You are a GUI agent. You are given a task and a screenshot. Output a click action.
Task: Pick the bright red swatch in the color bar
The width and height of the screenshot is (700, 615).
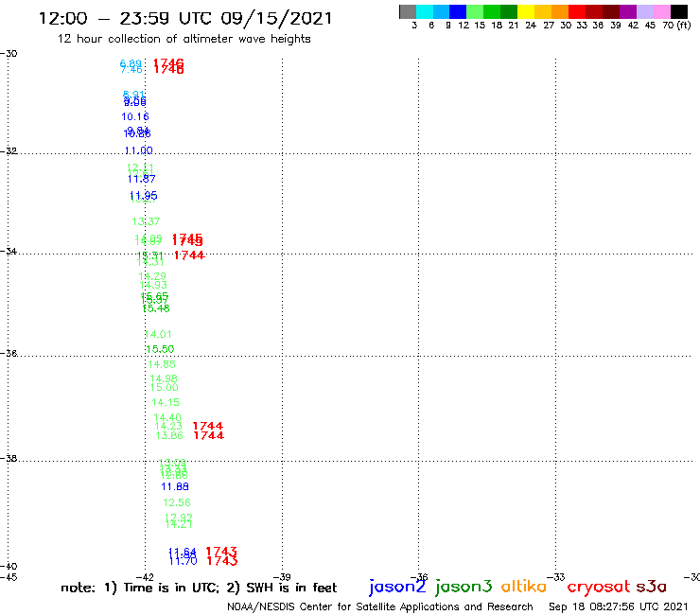(x=577, y=11)
